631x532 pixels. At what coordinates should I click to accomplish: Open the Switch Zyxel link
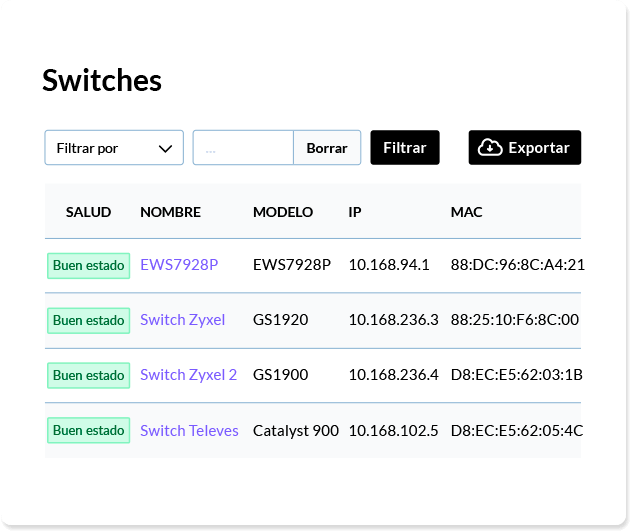182,320
